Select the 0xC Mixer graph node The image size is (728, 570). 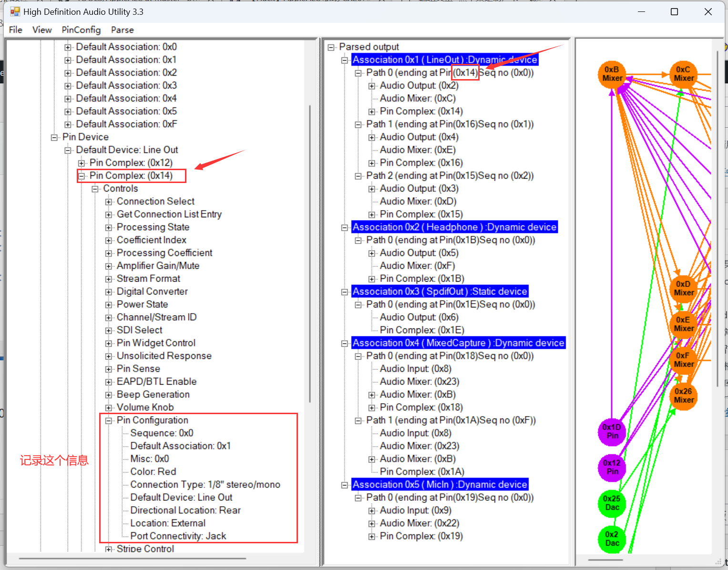point(683,74)
